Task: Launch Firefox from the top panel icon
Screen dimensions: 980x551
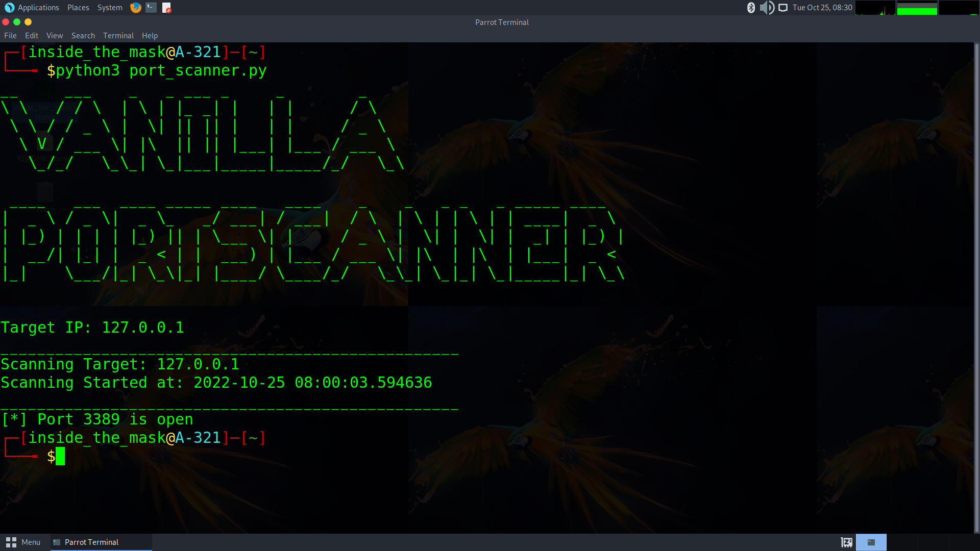Action: point(135,8)
